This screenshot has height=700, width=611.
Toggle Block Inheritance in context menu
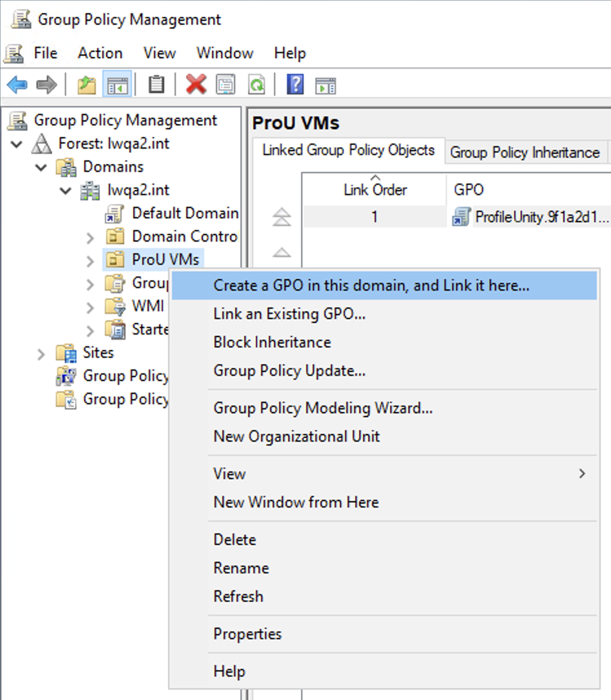click(x=272, y=342)
